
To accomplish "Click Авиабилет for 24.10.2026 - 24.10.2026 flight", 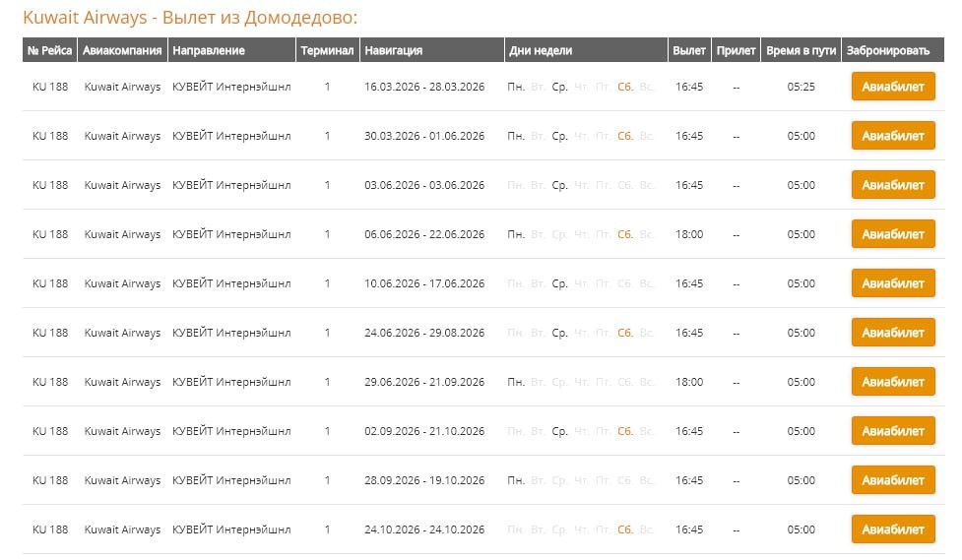I will pyautogui.click(x=893, y=529).
